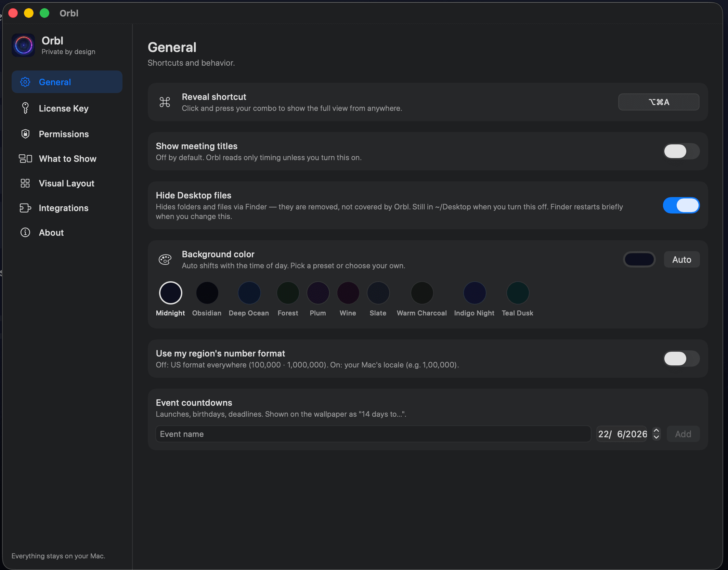Pick the Deep Ocean color preset
Viewport: 728px width, 570px height.
pos(249,293)
